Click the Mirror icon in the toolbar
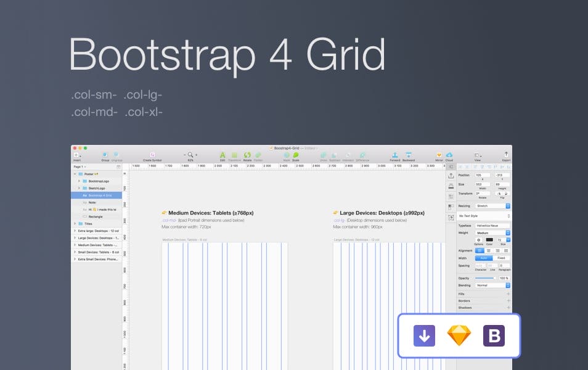 [x=438, y=155]
